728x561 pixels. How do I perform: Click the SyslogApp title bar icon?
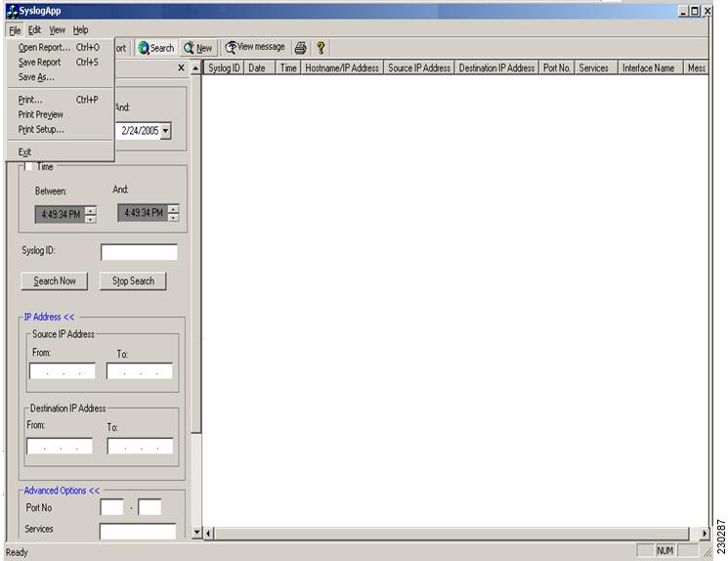pyautogui.click(x=12, y=11)
